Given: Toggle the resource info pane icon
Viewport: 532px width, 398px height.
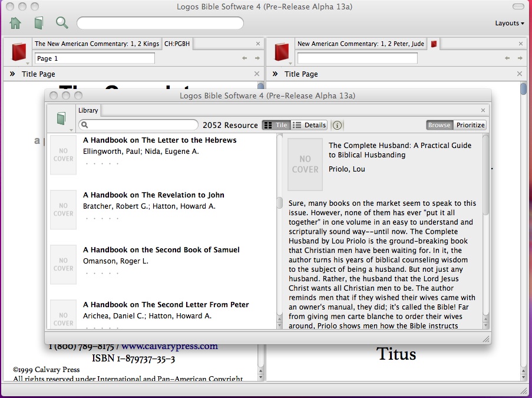Looking at the screenshot, I should [337, 126].
